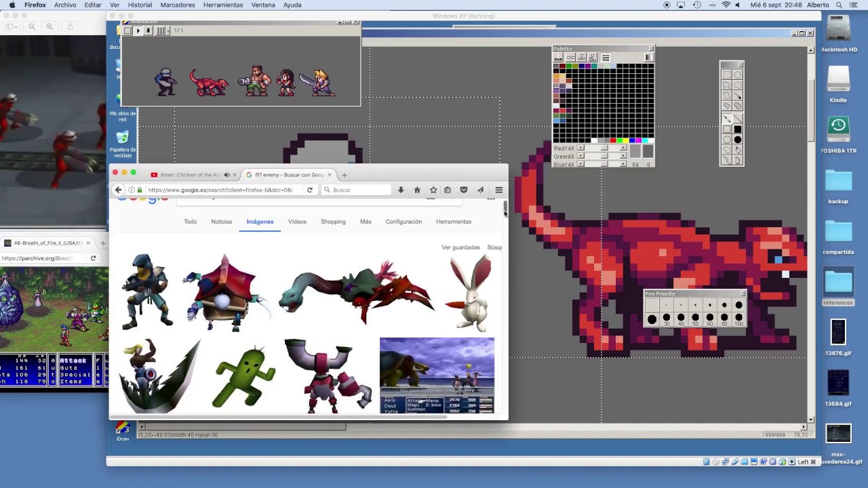Viewport: 868px width, 488px height.
Task: Open the green cactus enemy image result
Action: pos(243,377)
